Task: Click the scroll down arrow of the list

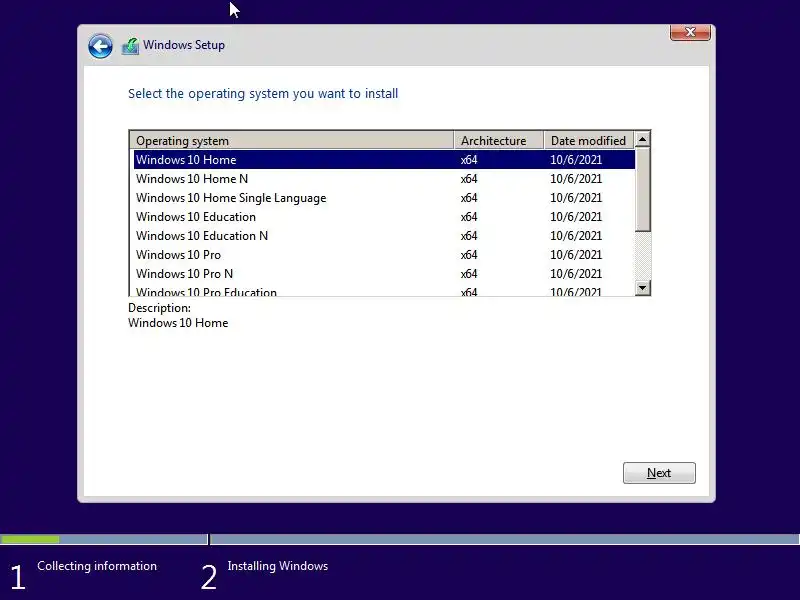Action: 642,288
